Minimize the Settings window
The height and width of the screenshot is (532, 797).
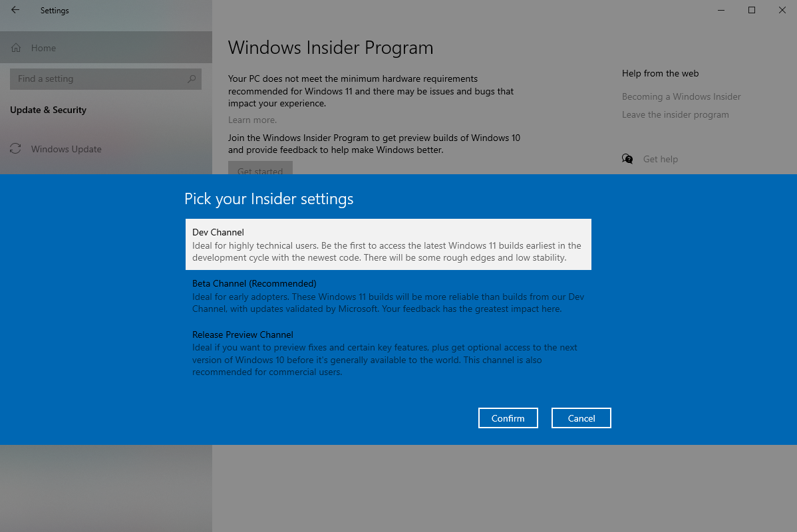point(720,10)
